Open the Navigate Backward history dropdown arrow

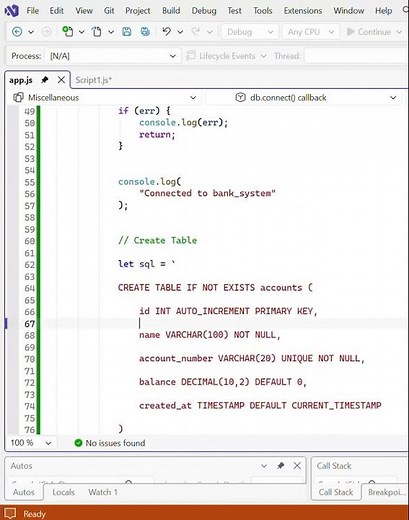pyautogui.click(x=31, y=32)
